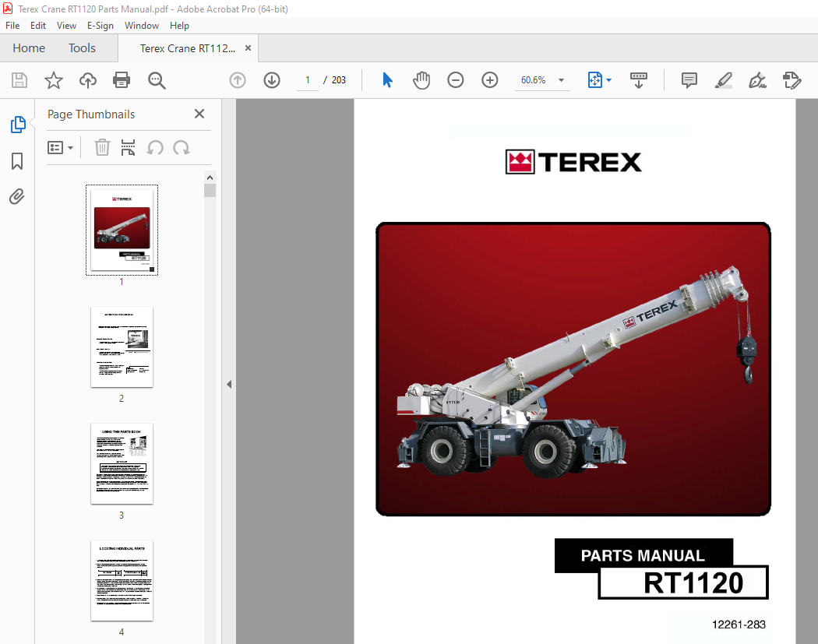Click the fit page view icon
The height and width of the screenshot is (644, 818).
point(594,80)
